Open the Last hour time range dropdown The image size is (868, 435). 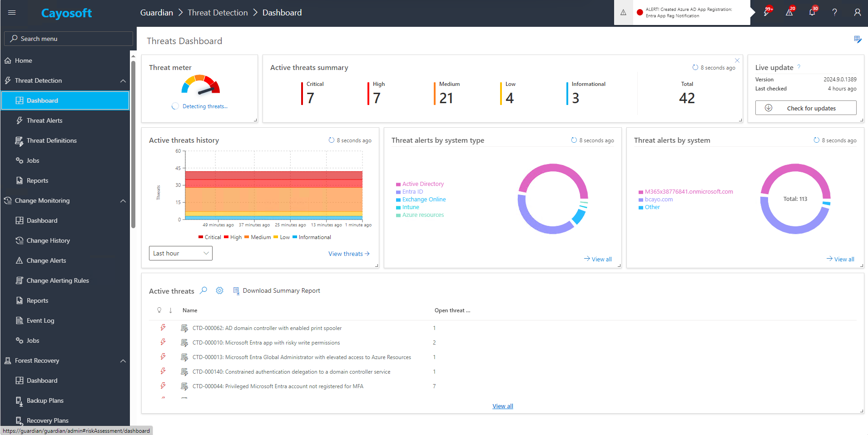(x=181, y=253)
